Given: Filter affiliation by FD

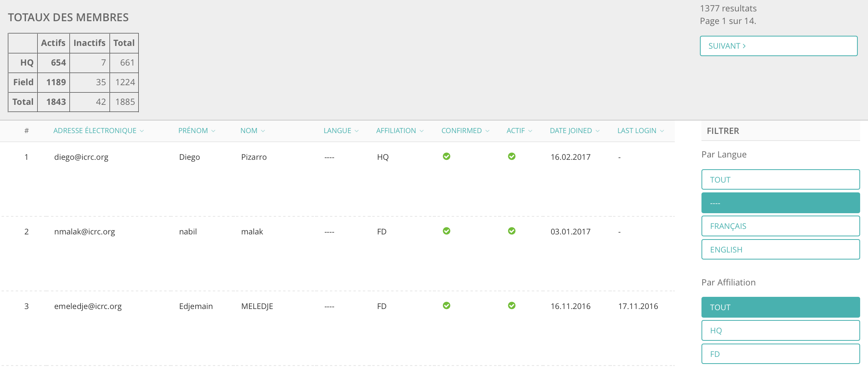Looking at the screenshot, I should (x=780, y=354).
